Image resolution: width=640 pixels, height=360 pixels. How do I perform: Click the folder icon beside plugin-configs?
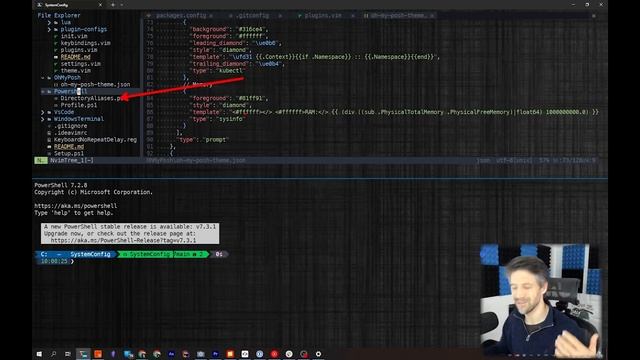(x=56, y=29)
